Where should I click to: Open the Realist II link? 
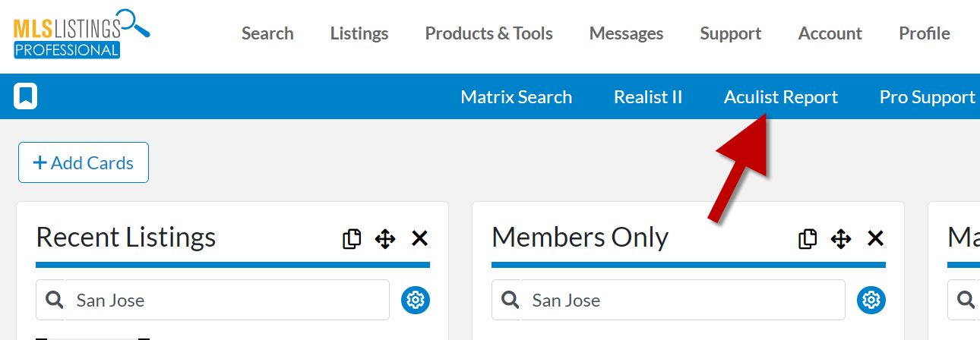[648, 97]
